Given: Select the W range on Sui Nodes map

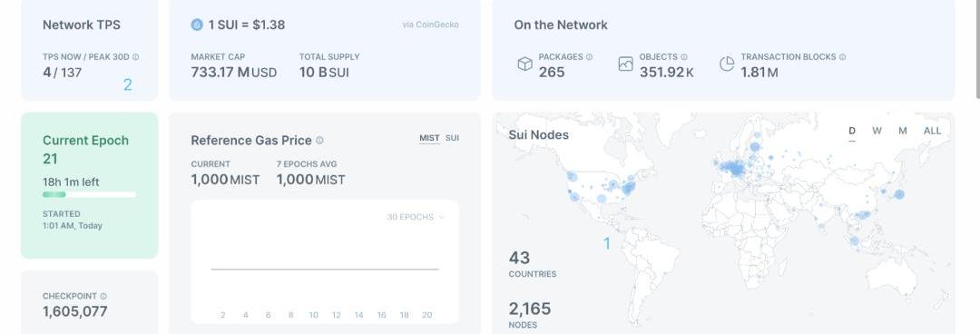Looking at the screenshot, I should pyautogui.click(x=877, y=131).
